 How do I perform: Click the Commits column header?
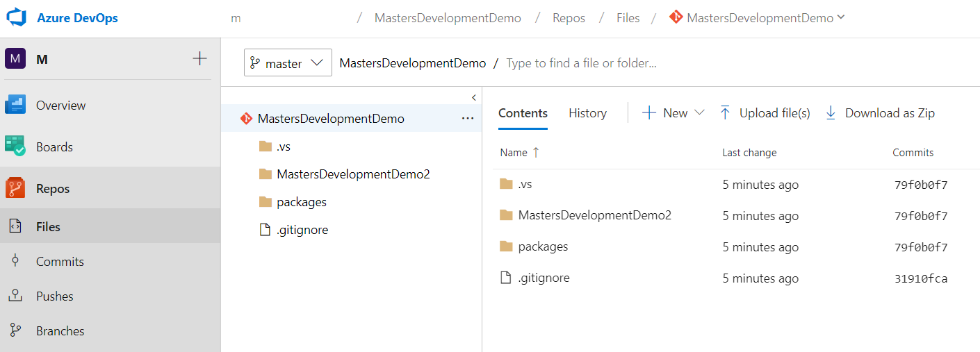coord(913,153)
